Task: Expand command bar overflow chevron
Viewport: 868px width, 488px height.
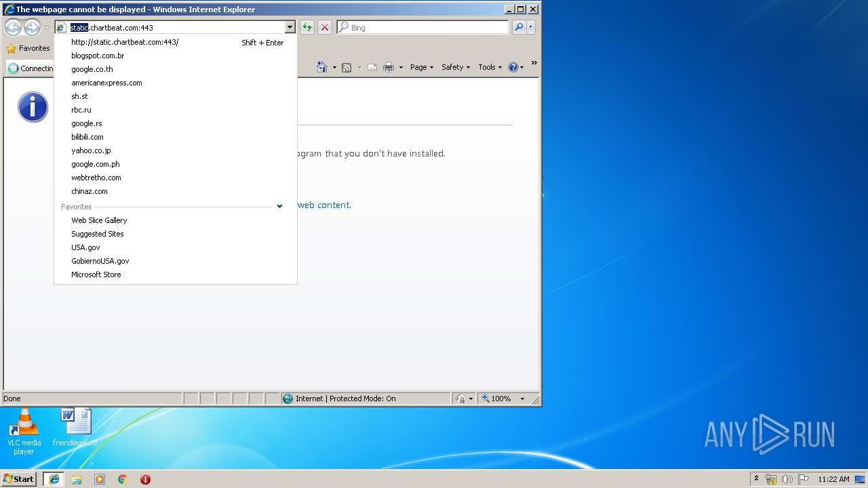Action: coord(534,63)
